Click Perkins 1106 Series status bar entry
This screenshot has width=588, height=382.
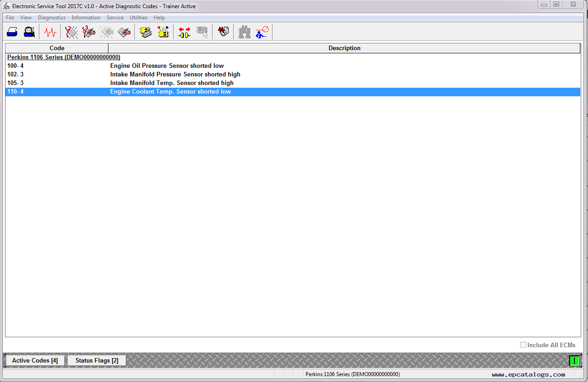pos(353,374)
